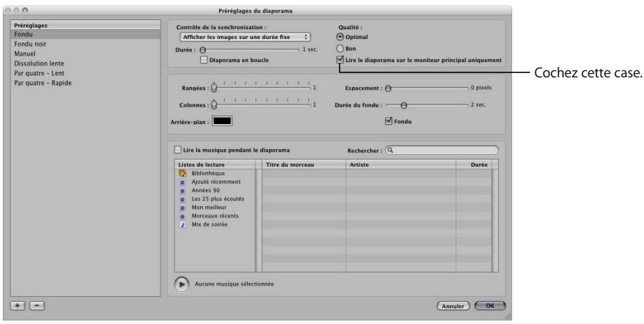Select the Mon meilleur playlist name
This screenshot has height=324, width=644.
click(209, 208)
